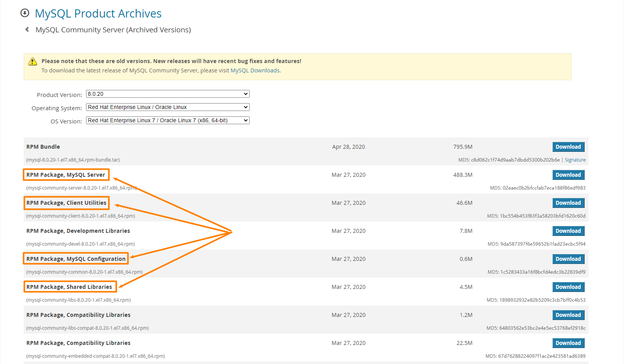The image size is (624, 364).
Task: Click the 'RPM Package, Shared Libraries' title
Action: point(69,287)
